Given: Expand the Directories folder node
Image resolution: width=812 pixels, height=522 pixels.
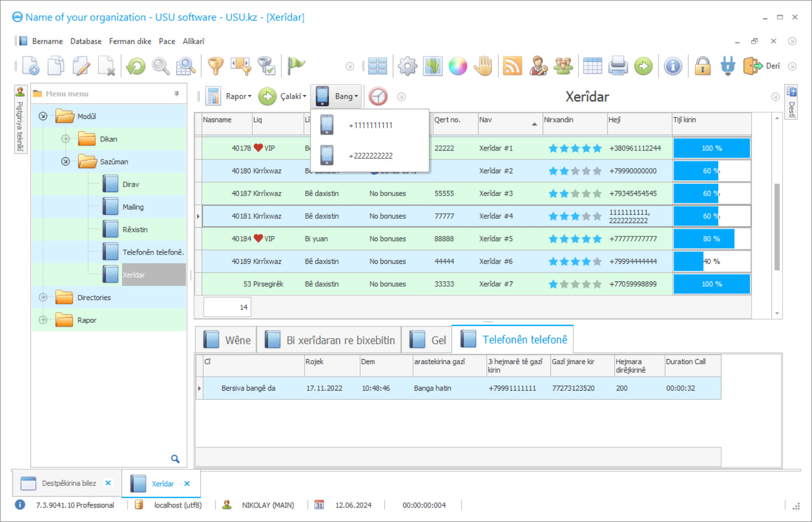Looking at the screenshot, I should pyautogui.click(x=43, y=297).
